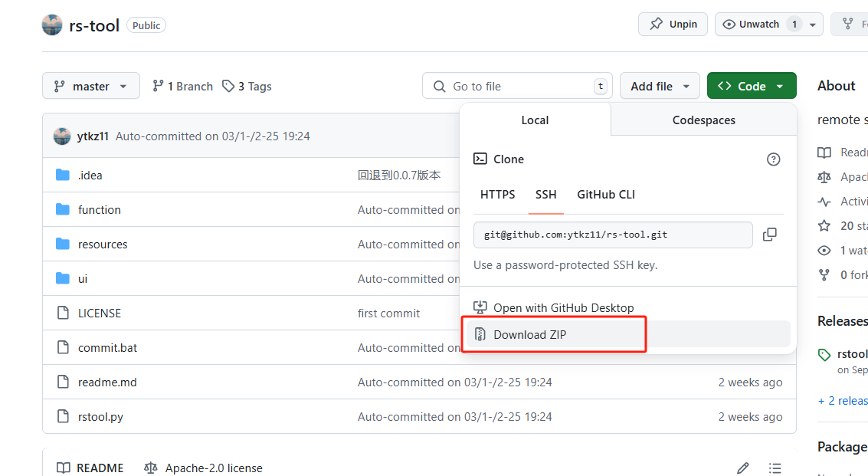
Task: Select the HTTPS clone tab
Action: point(498,195)
